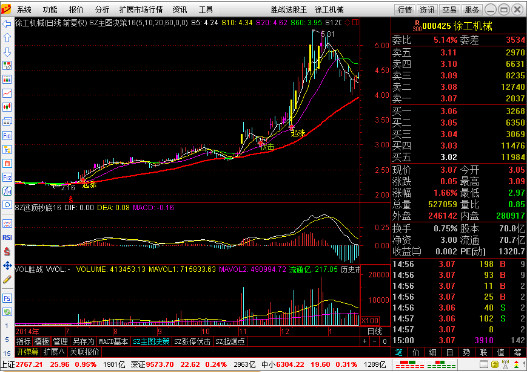
Task: Open the 系统 menu
Action: click(x=24, y=9)
